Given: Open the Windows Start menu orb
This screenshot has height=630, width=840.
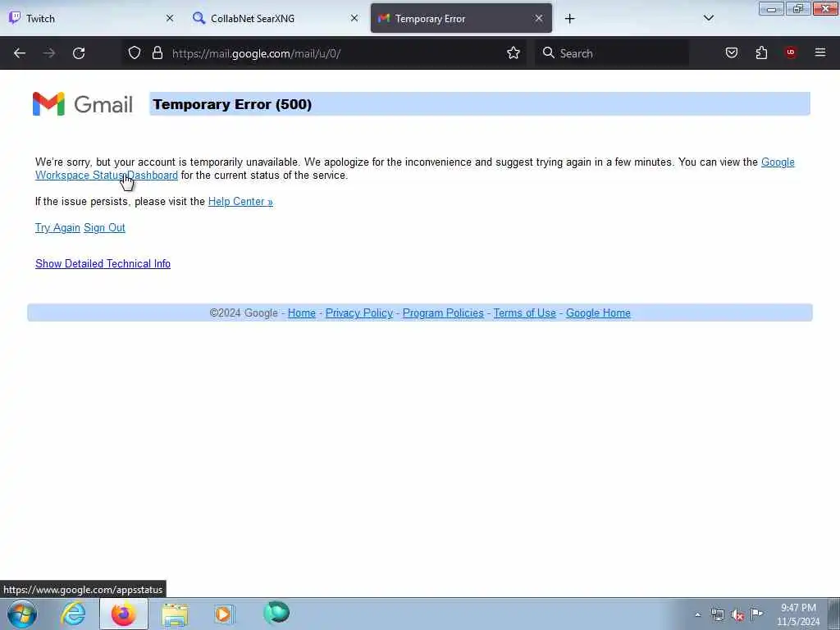Looking at the screenshot, I should click(x=22, y=614).
